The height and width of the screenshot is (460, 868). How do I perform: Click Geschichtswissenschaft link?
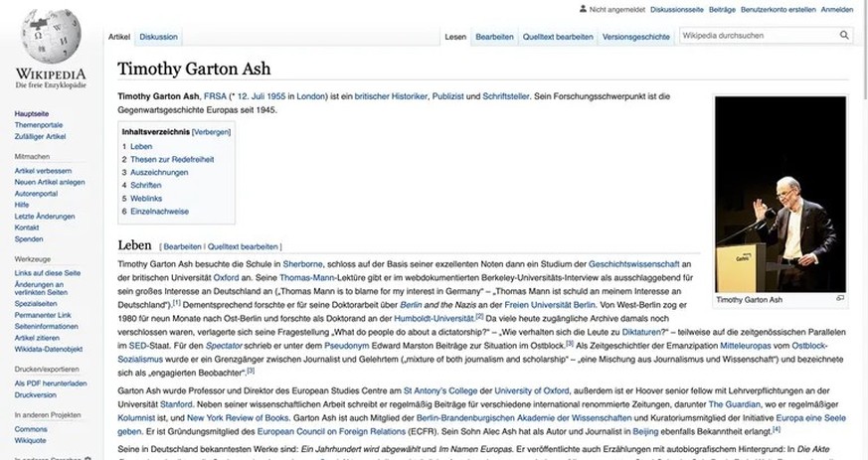pyautogui.click(x=633, y=264)
